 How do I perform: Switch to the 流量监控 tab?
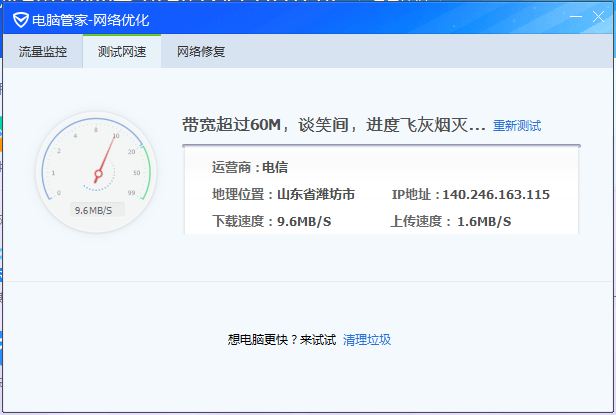coord(43,51)
